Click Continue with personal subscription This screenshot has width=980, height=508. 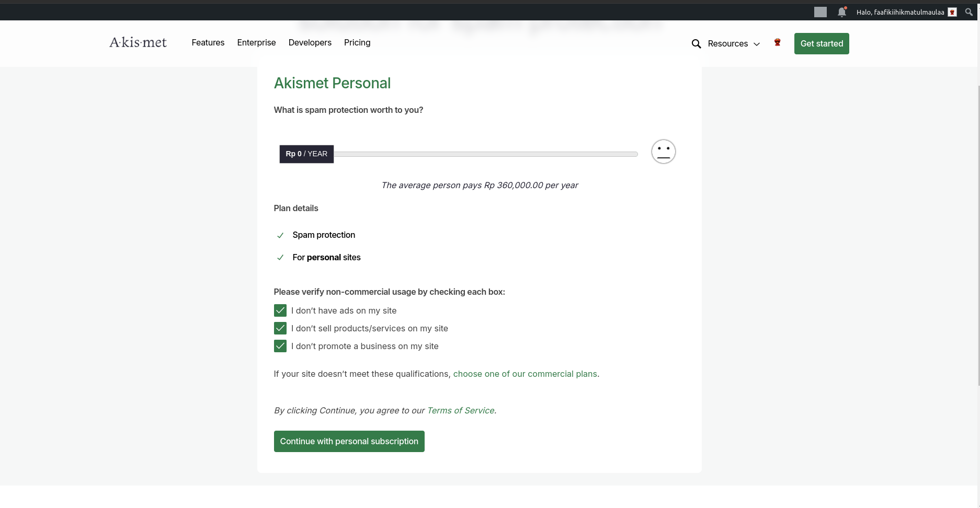pyautogui.click(x=349, y=441)
